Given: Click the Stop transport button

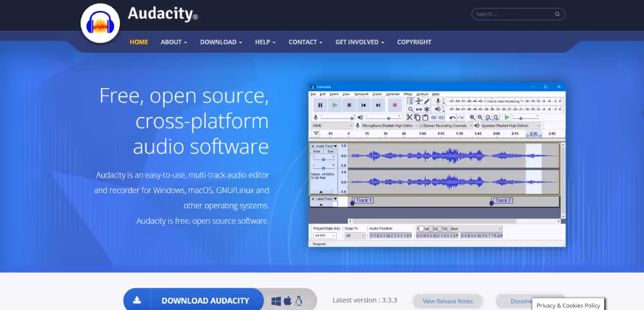Looking at the screenshot, I should click(x=349, y=105).
